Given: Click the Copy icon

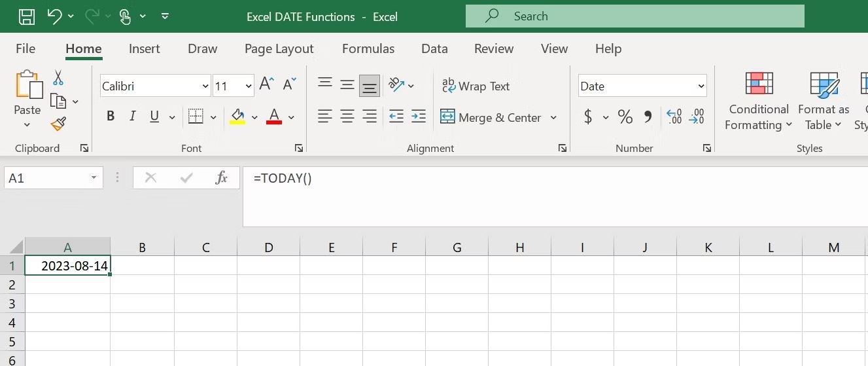Looking at the screenshot, I should click(x=58, y=101).
